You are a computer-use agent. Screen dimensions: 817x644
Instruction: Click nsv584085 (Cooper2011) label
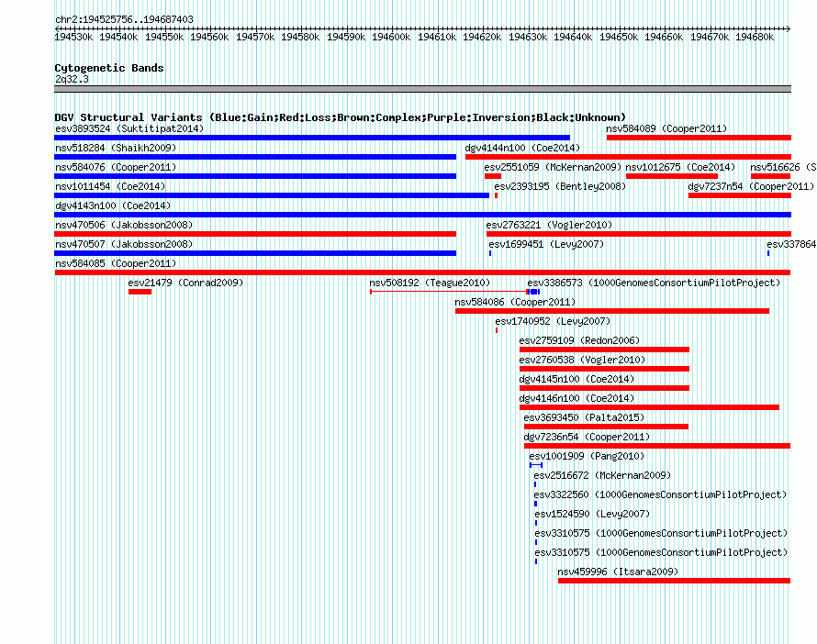116,263
